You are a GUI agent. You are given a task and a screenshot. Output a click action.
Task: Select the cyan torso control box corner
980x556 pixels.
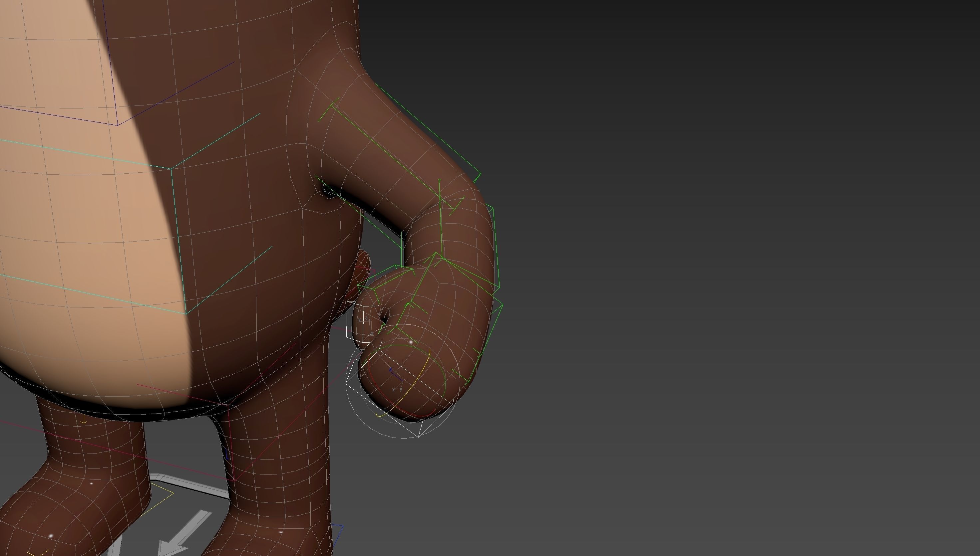(x=171, y=168)
